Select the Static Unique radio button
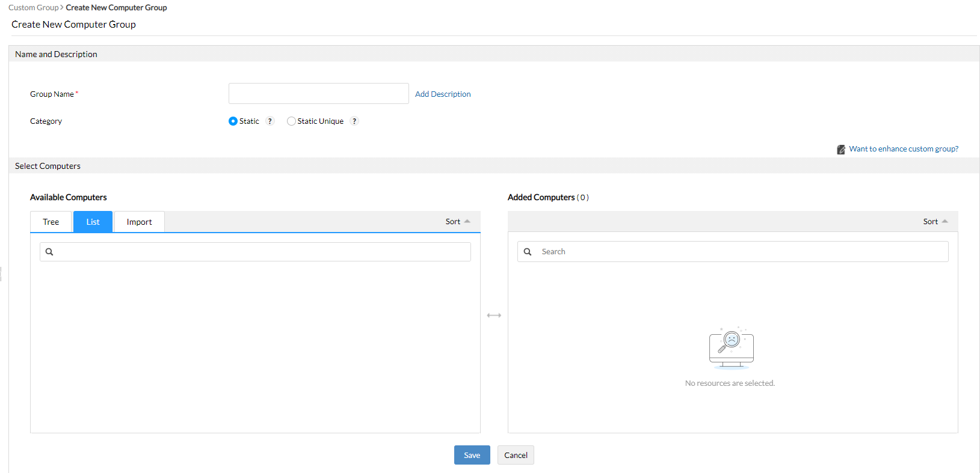Viewport: 980px width, 473px height. (x=291, y=121)
